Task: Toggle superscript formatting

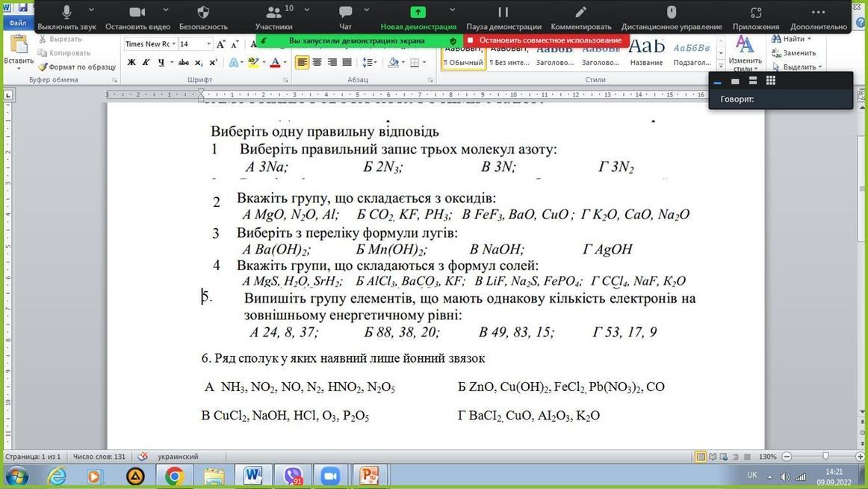Action: coord(213,62)
